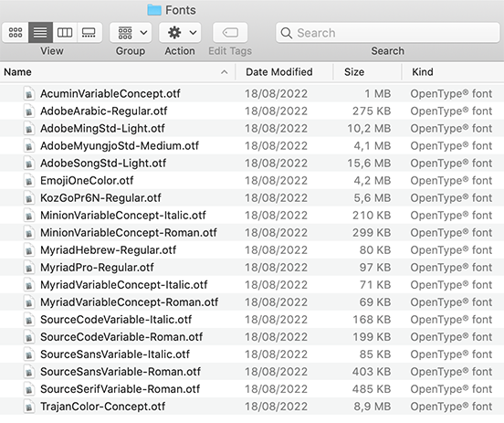The width and height of the screenshot is (504, 423).
Task: Select AdobeArabic-Regular.otf file icon
Action: 29,111
